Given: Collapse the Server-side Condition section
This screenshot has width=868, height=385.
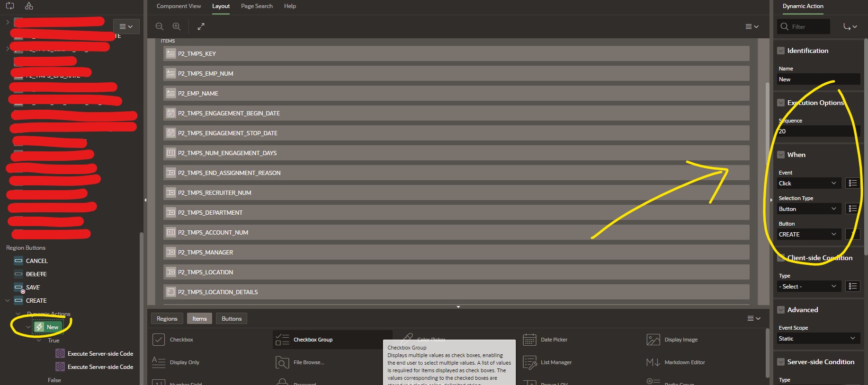Looking at the screenshot, I should (x=781, y=362).
